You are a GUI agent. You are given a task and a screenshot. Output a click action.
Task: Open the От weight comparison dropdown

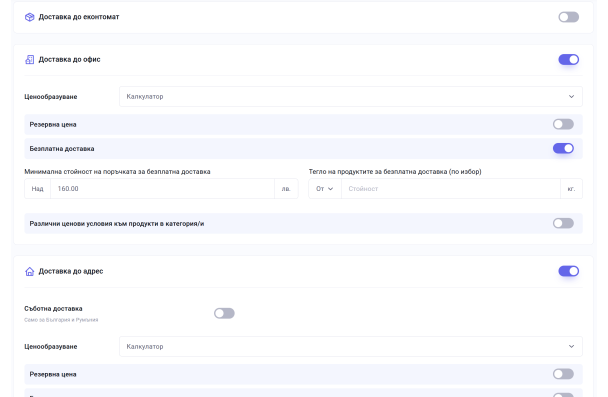point(325,189)
